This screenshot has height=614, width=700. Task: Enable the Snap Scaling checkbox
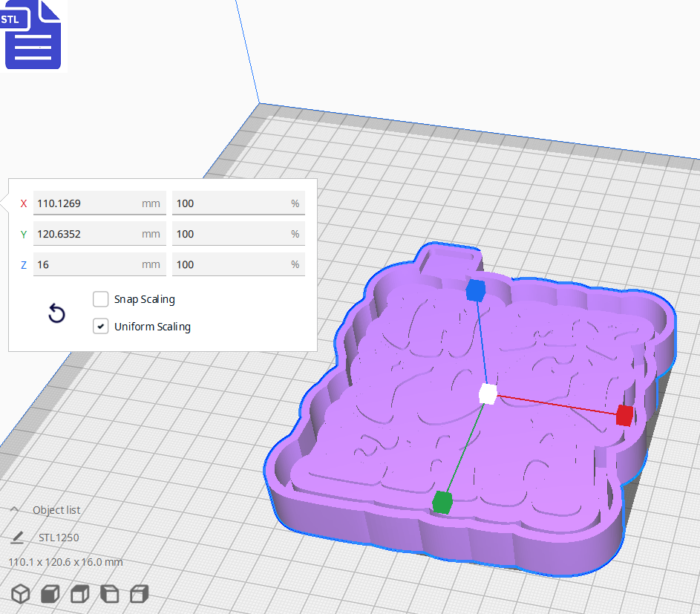click(x=100, y=299)
